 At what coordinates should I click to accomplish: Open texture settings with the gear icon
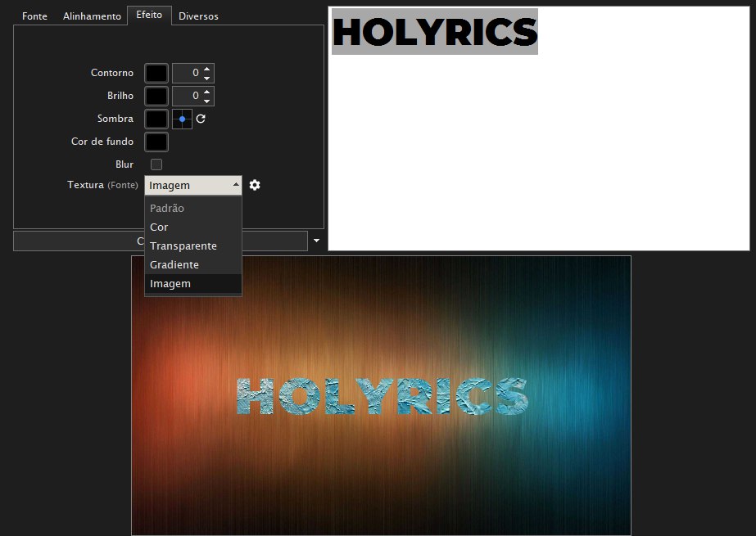coord(255,185)
